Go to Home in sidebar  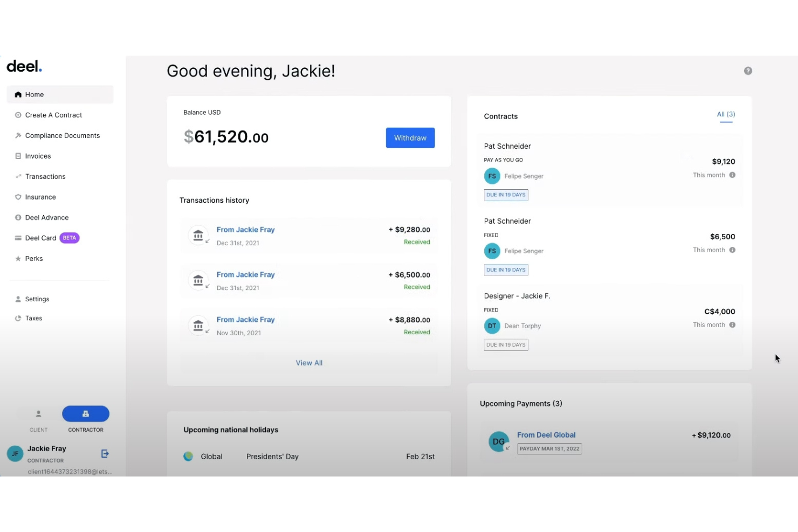[x=60, y=94]
